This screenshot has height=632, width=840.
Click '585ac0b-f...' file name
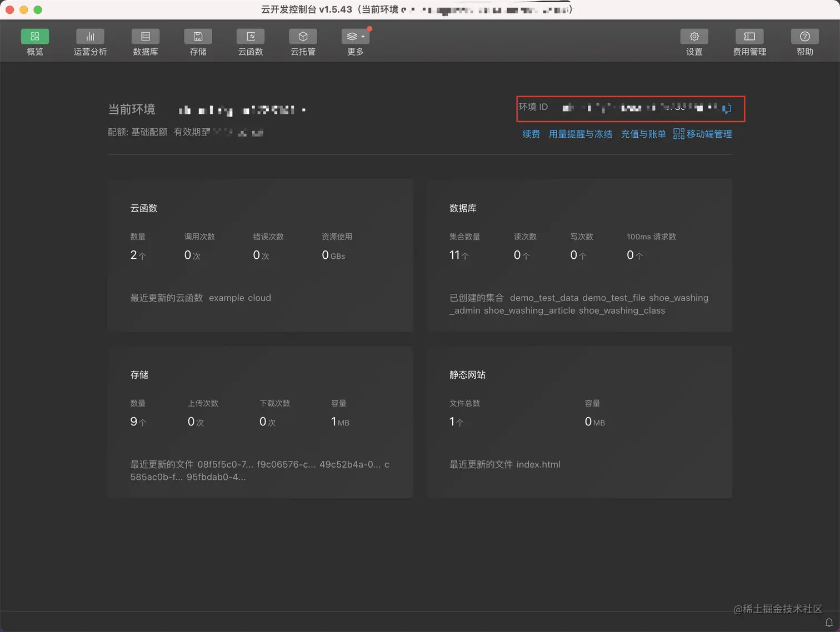(x=157, y=477)
